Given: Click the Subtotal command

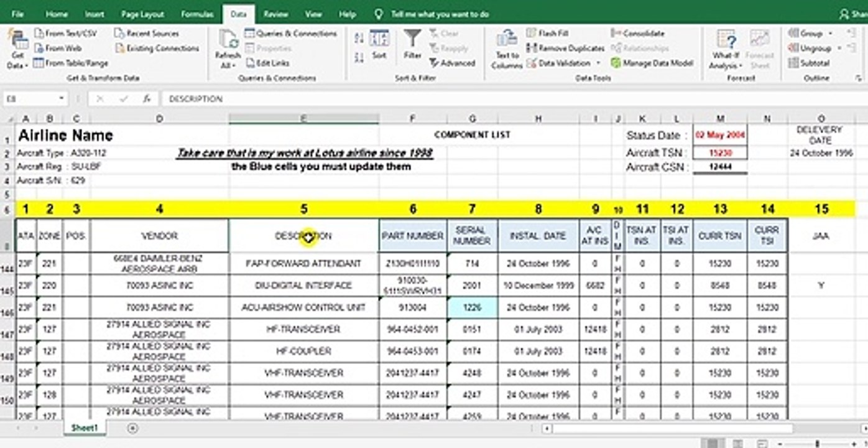Looking at the screenshot, I should pos(809,63).
